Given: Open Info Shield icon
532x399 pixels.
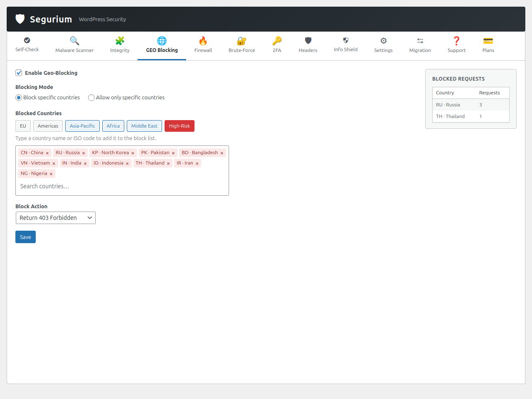Looking at the screenshot, I should coord(346,40).
